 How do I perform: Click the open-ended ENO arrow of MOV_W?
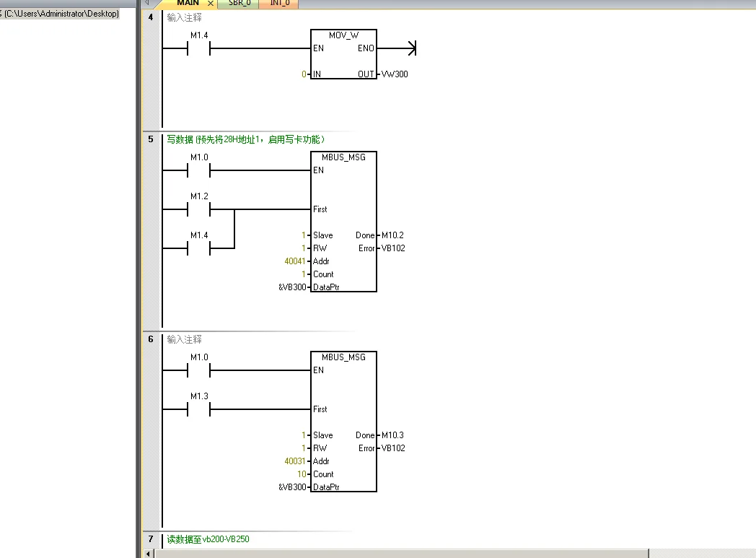(411, 48)
